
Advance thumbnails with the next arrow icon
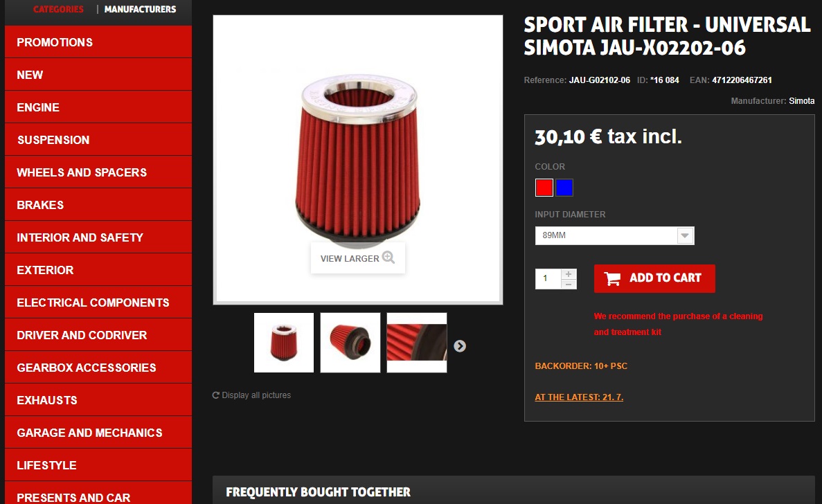click(460, 345)
